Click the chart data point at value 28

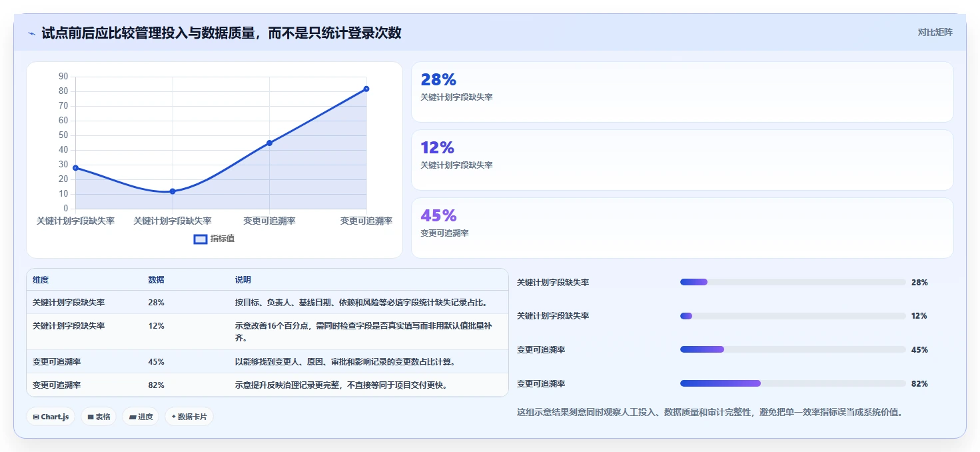tap(75, 168)
